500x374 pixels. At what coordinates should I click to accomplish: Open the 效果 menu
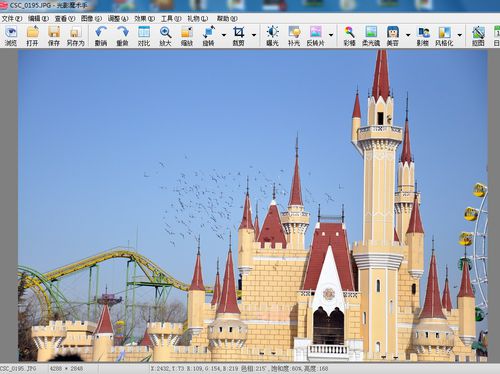145,19
